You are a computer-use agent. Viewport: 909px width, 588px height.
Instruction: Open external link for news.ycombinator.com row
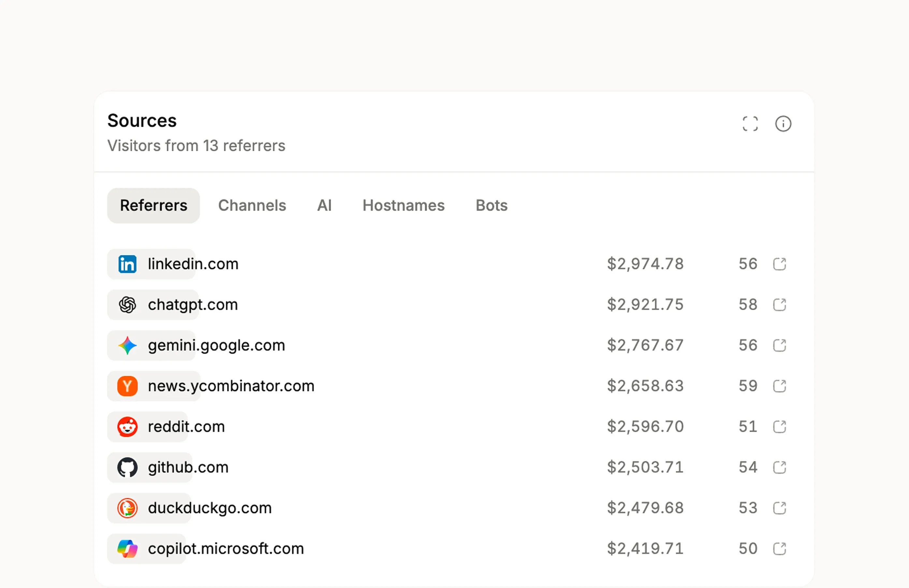coord(779,386)
